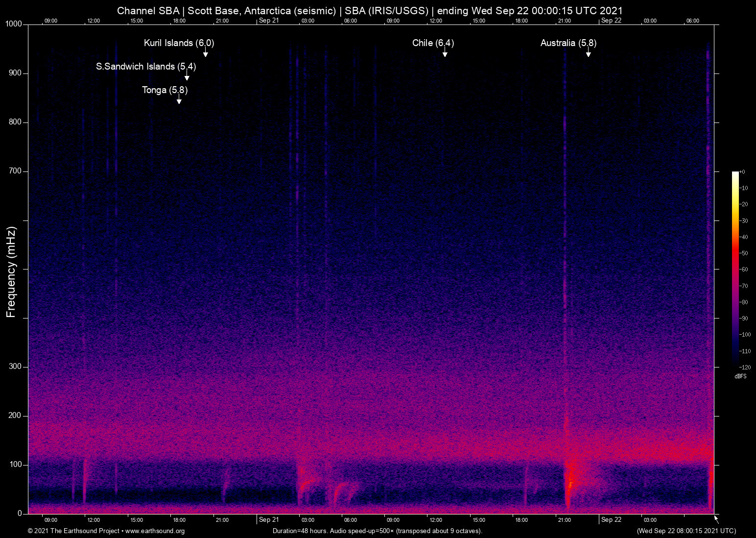Click the Chile (6.4) event label

433,43
